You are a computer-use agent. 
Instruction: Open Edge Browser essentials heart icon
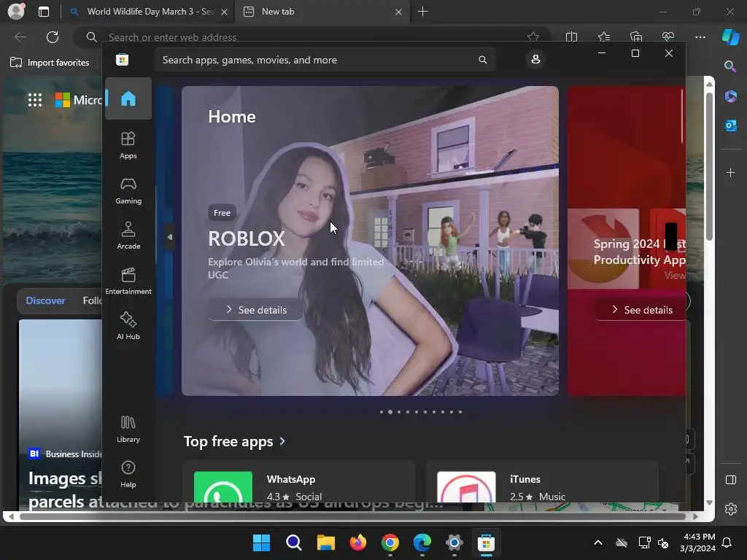click(668, 36)
